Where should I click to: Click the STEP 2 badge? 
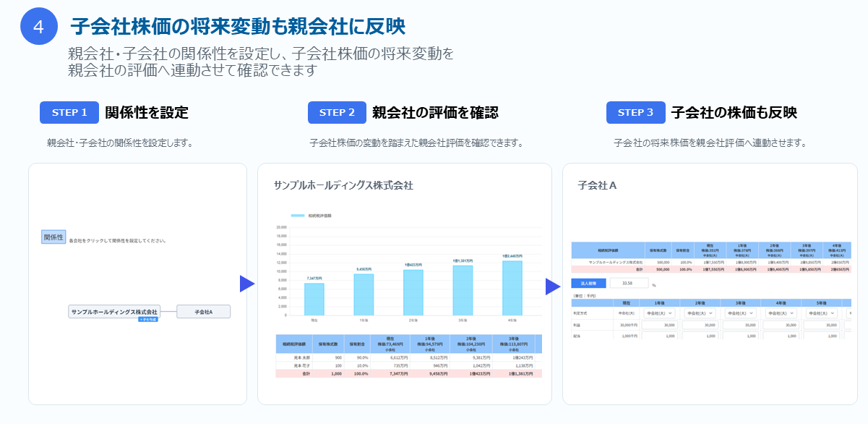click(x=337, y=112)
